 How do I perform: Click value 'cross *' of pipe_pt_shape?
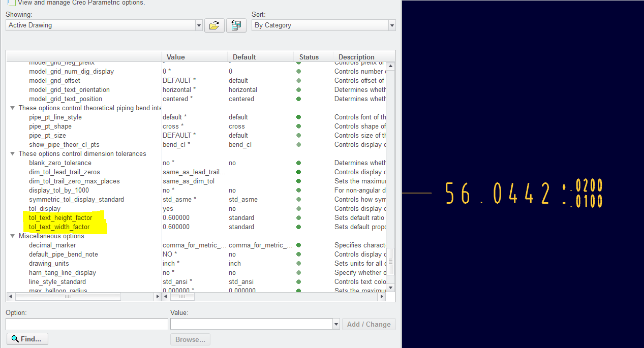[173, 126]
